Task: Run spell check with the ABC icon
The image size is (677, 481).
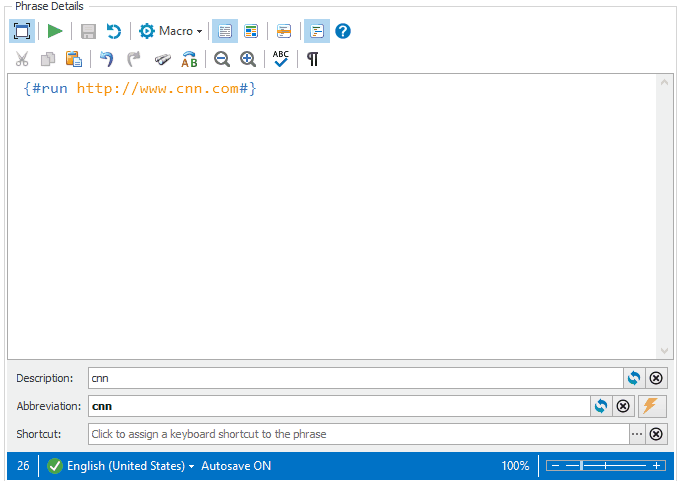Action: (281, 59)
